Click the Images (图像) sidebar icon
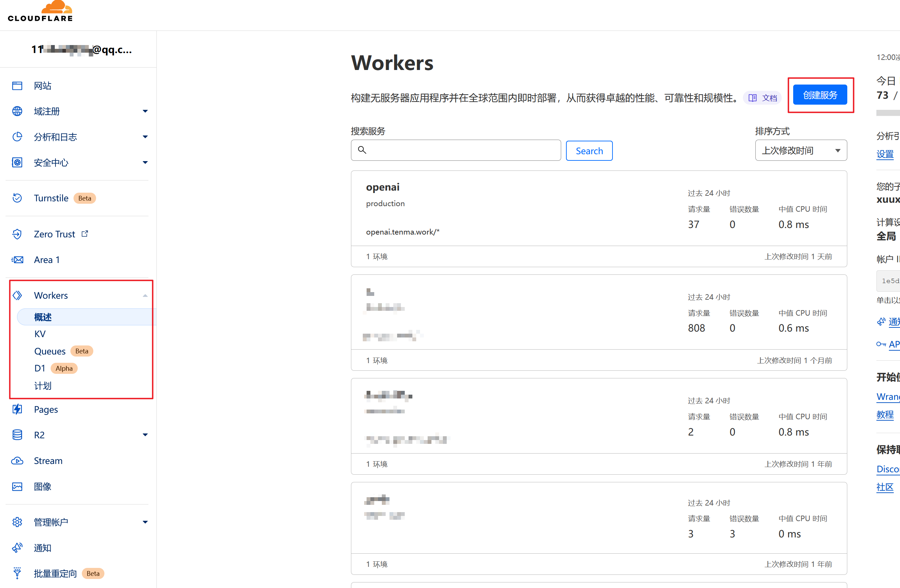This screenshot has width=900, height=588. 17,486
